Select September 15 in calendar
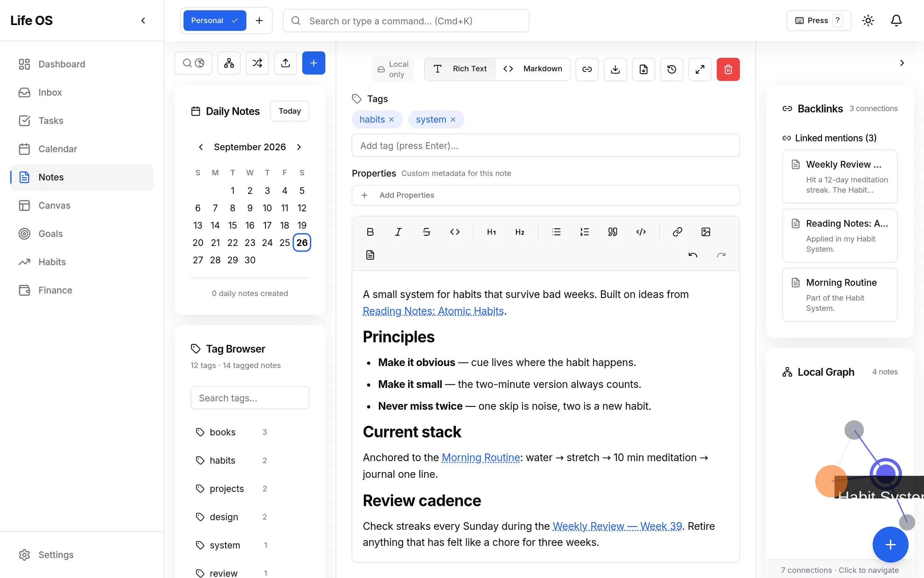 (233, 225)
